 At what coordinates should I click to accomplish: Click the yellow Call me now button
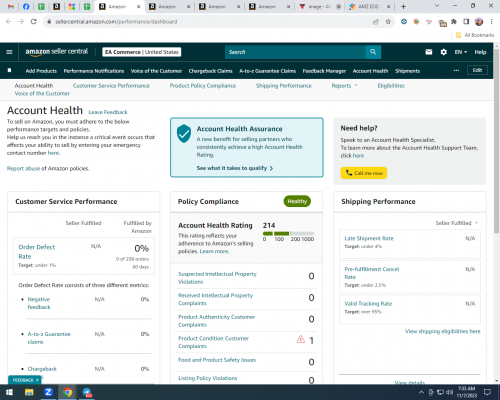click(364, 173)
